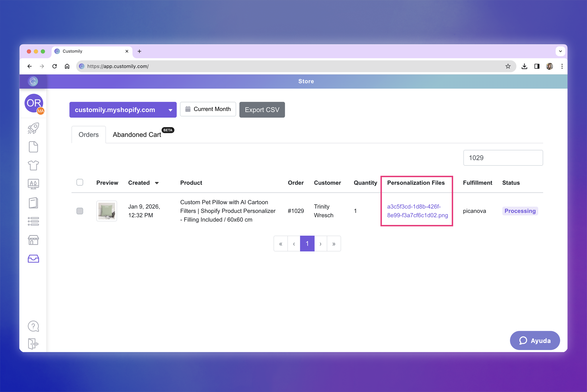Expand the customily.myshopify.com store dropdown
The image size is (587, 392).
123,110
